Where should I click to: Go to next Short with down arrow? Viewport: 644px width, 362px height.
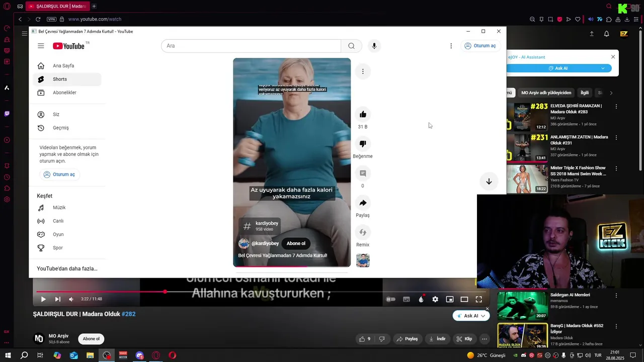489,182
